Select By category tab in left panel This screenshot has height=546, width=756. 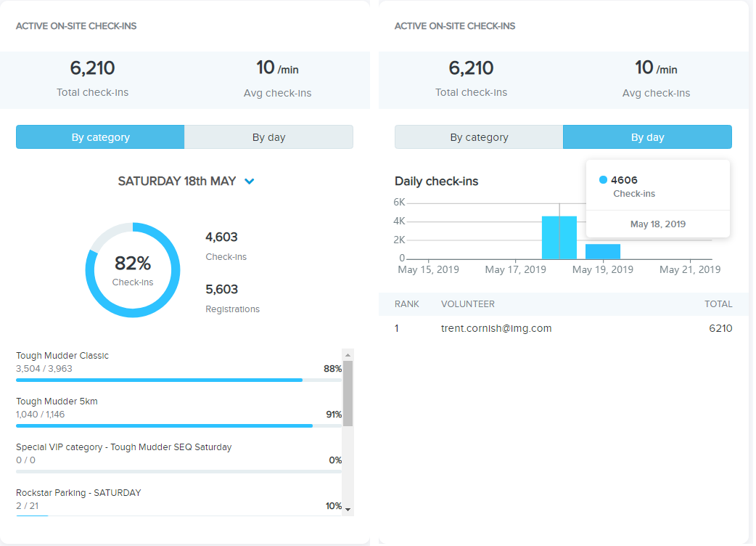(x=100, y=137)
